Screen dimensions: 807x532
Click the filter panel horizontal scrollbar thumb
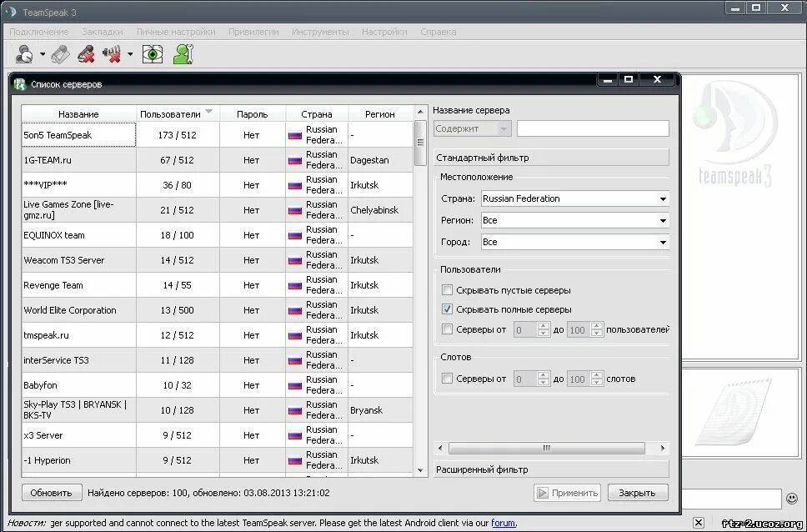pos(547,448)
